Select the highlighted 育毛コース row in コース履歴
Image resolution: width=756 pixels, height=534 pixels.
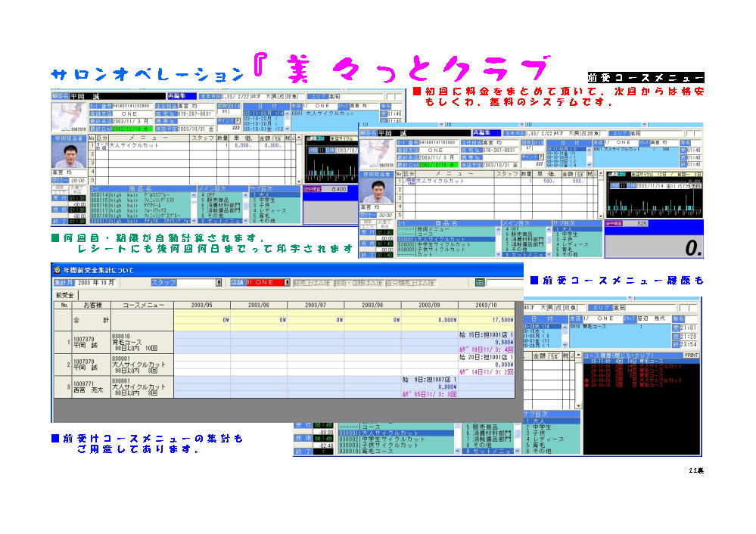[x=641, y=361]
